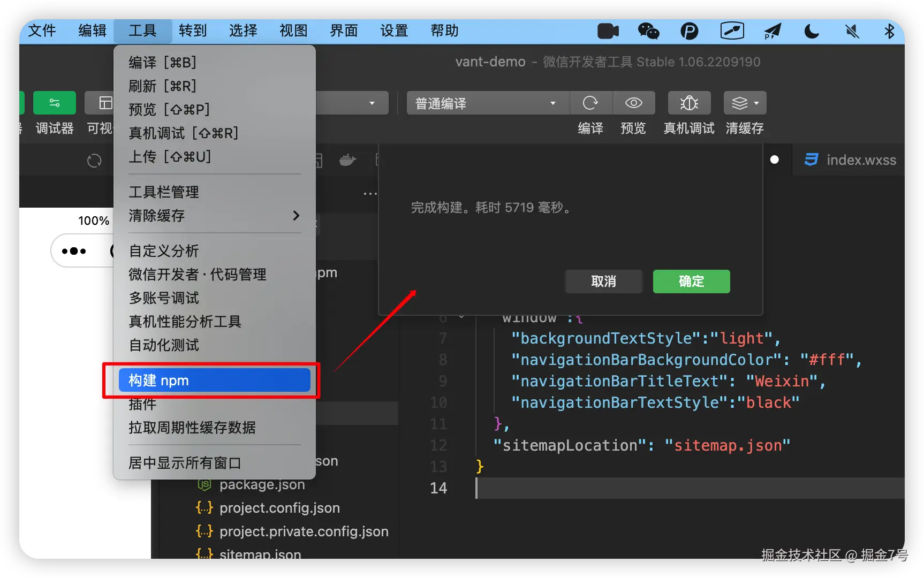
Task: Click the "sitemap.json" string on line 12
Action: 728,445
